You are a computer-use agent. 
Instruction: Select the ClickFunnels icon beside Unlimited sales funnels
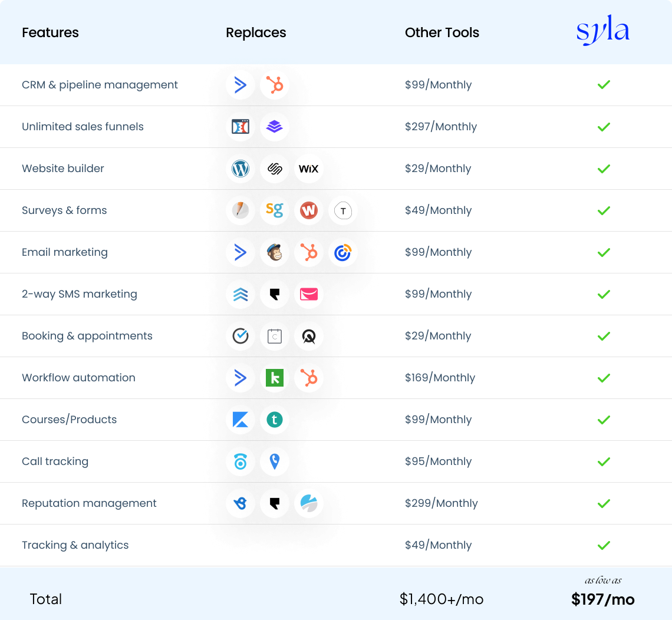pyautogui.click(x=241, y=127)
